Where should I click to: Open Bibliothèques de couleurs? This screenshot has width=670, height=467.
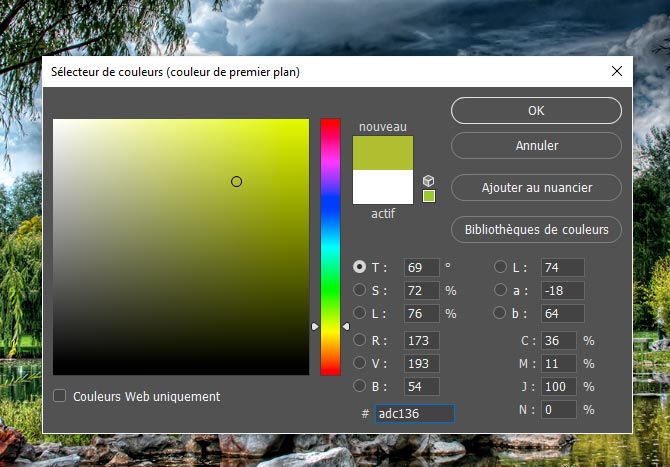coord(536,229)
